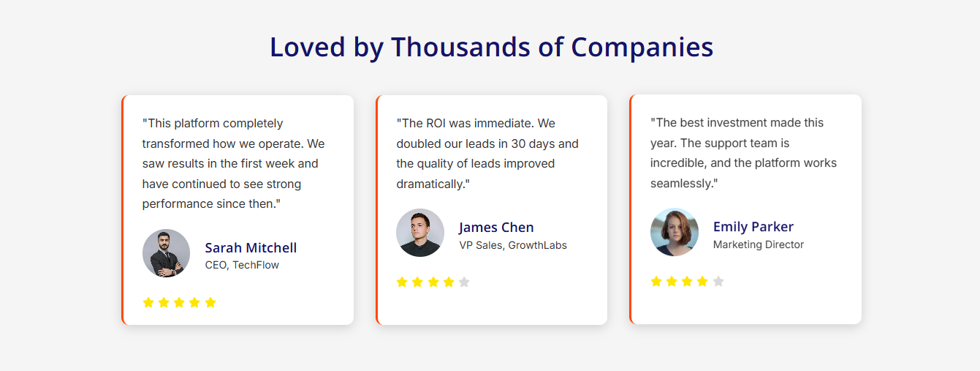The image size is (980, 371).
Task: Click James Chen's avatar picture
Action: (420, 233)
